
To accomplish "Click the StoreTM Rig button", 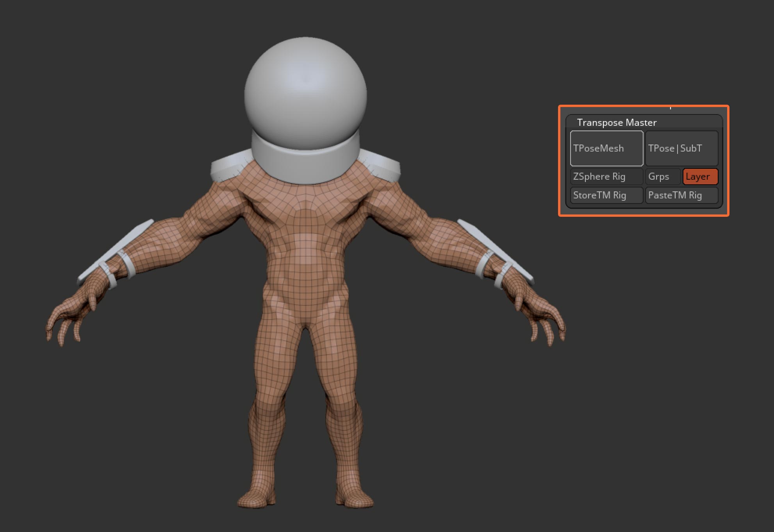I will [606, 195].
